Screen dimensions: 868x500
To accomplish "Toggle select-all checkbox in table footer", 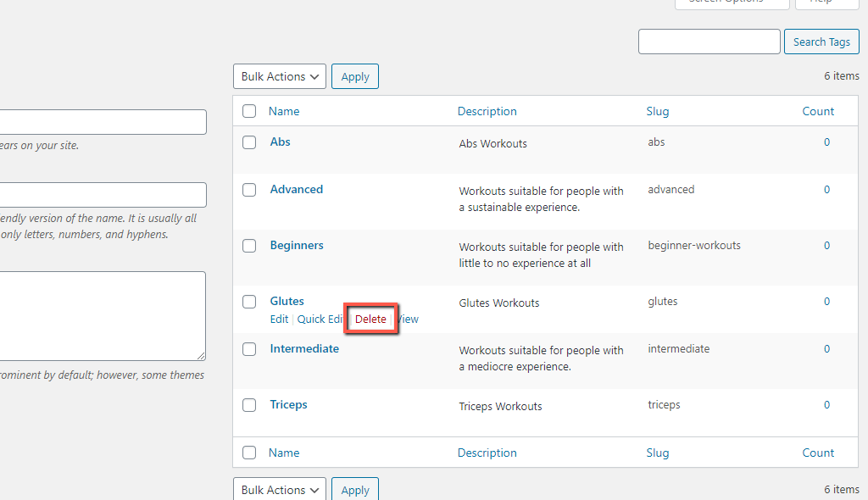I will [249, 453].
